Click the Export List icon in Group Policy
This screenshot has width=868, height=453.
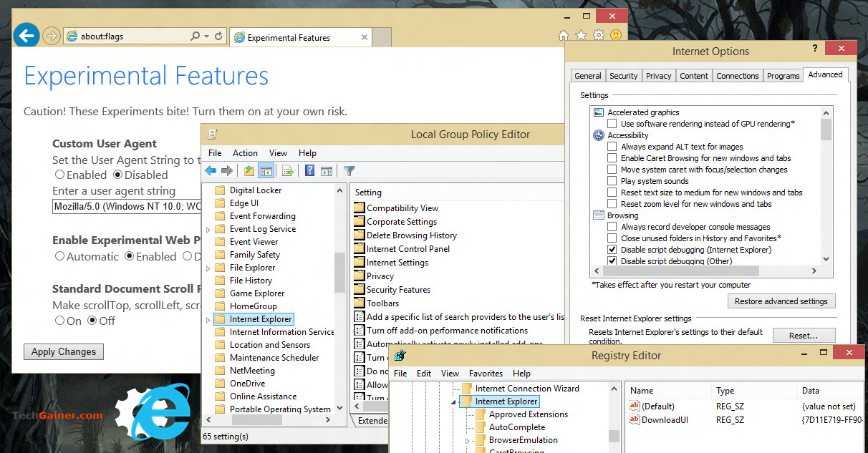pos(287,170)
